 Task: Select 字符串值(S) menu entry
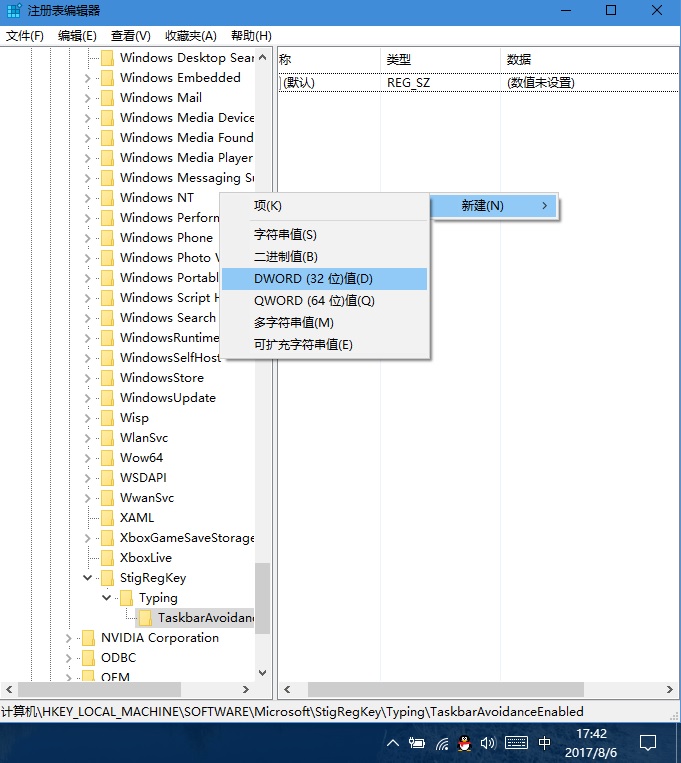click(x=325, y=235)
